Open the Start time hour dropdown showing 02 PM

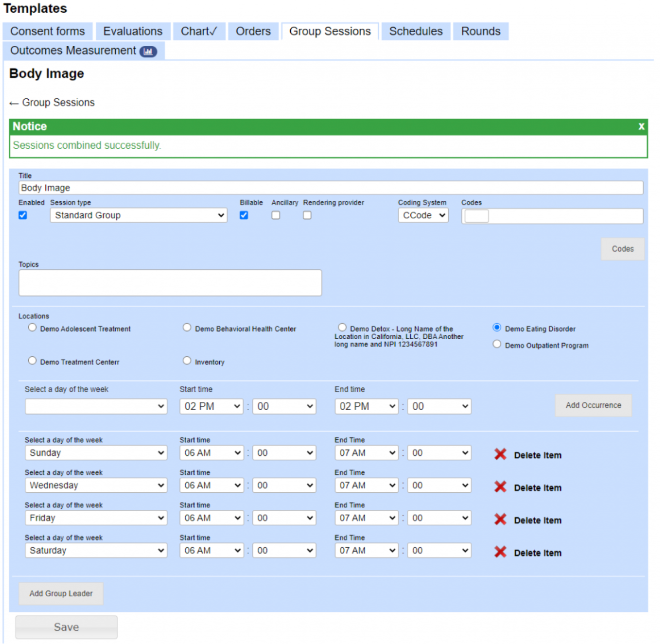coord(211,406)
